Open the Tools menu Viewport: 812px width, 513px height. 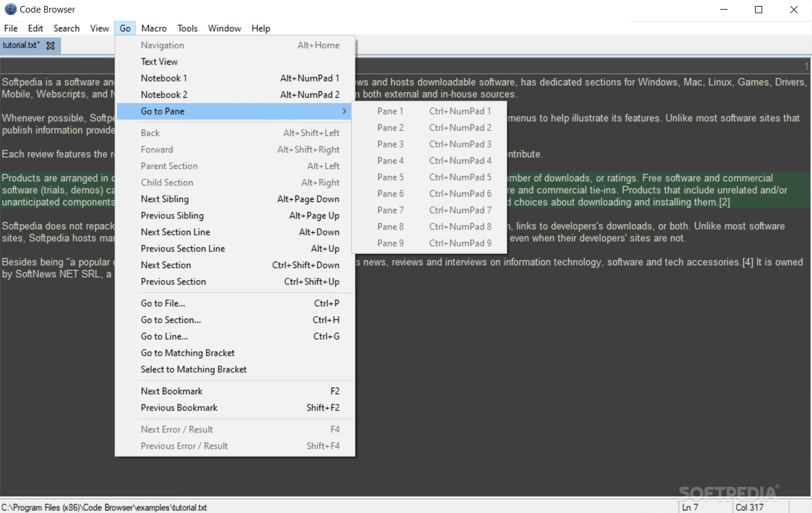(x=187, y=28)
